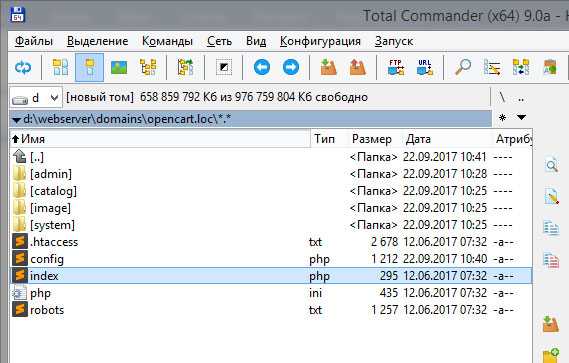Click the Edit file pencil icon in the vertical bar
Image resolution: width=569 pixels, height=363 pixels.
point(552,197)
